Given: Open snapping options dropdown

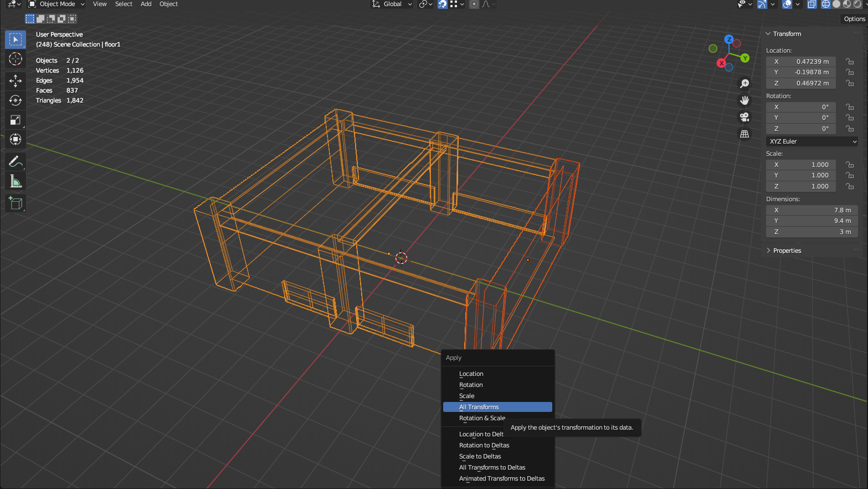Looking at the screenshot, I should click(458, 4).
